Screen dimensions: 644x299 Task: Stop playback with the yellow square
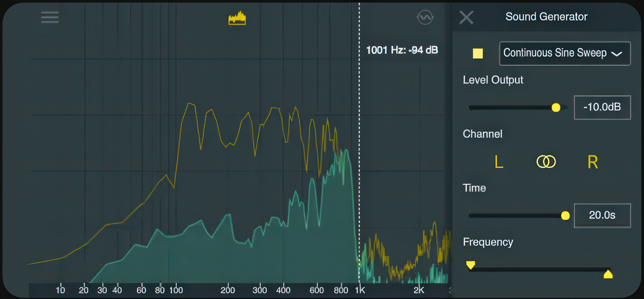pyautogui.click(x=477, y=53)
